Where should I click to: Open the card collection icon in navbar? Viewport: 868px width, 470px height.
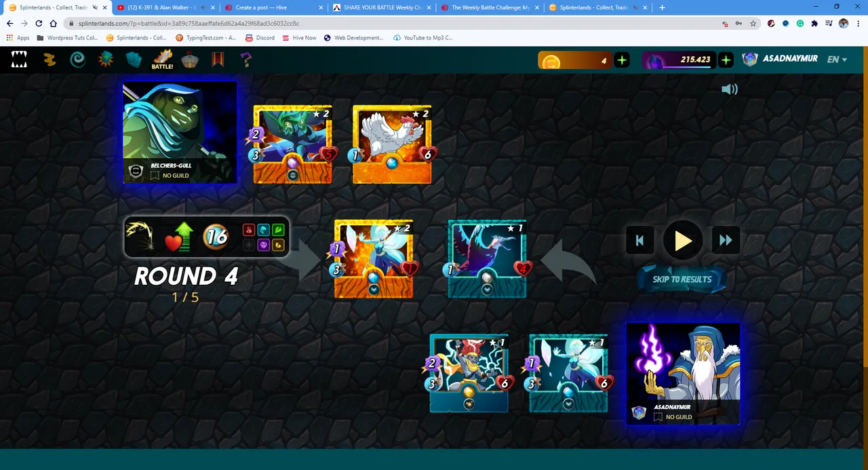[x=134, y=60]
